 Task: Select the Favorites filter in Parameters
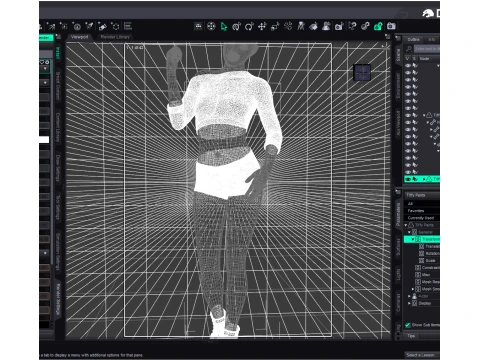(422, 211)
